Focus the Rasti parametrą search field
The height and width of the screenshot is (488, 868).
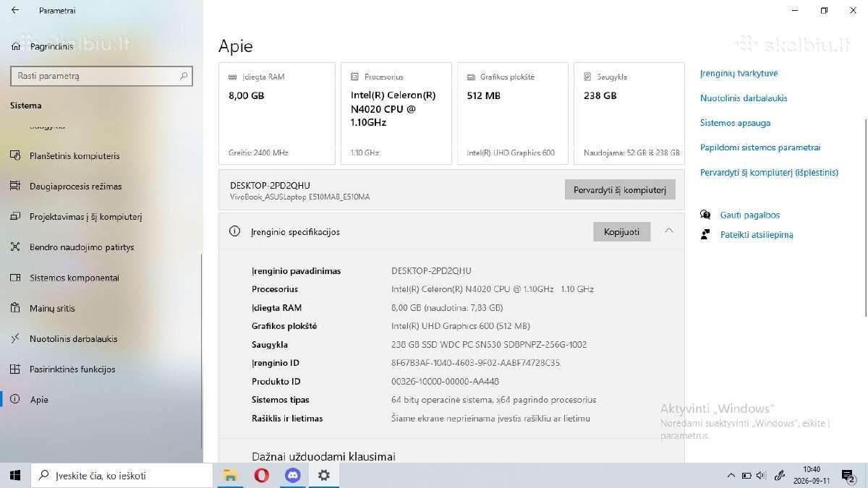click(x=101, y=76)
